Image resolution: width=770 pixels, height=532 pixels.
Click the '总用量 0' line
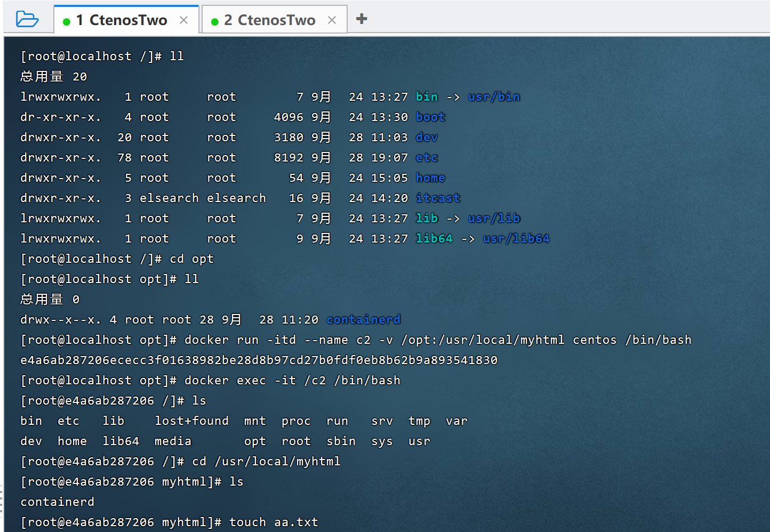[50, 299]
